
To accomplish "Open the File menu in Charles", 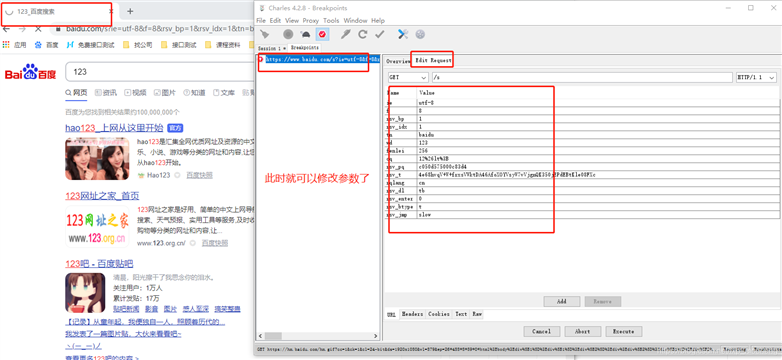I will pos(261,20).
